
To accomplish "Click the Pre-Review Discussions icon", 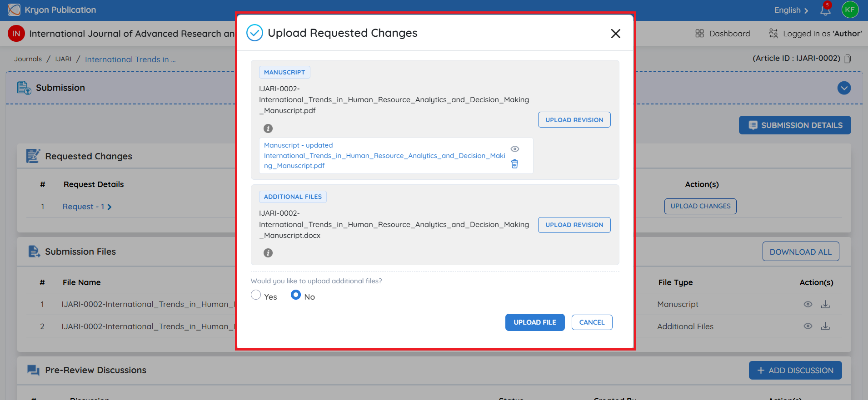I will 33,370.
